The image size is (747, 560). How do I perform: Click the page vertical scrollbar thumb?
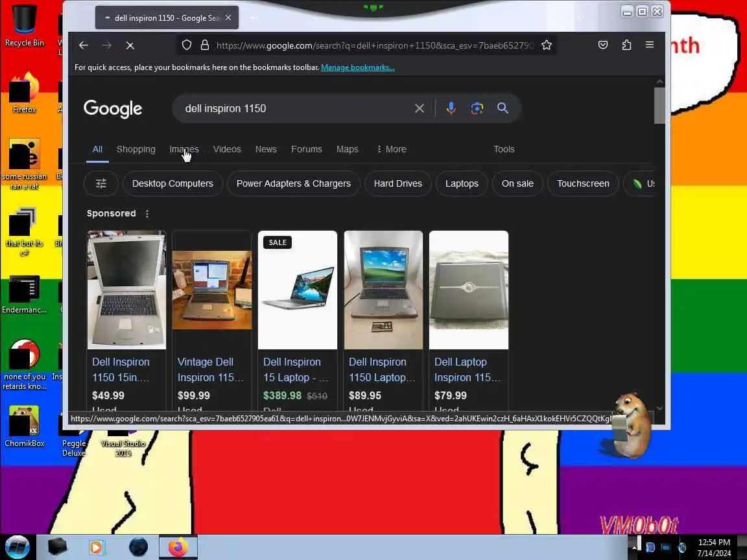[x=659, y=105]
